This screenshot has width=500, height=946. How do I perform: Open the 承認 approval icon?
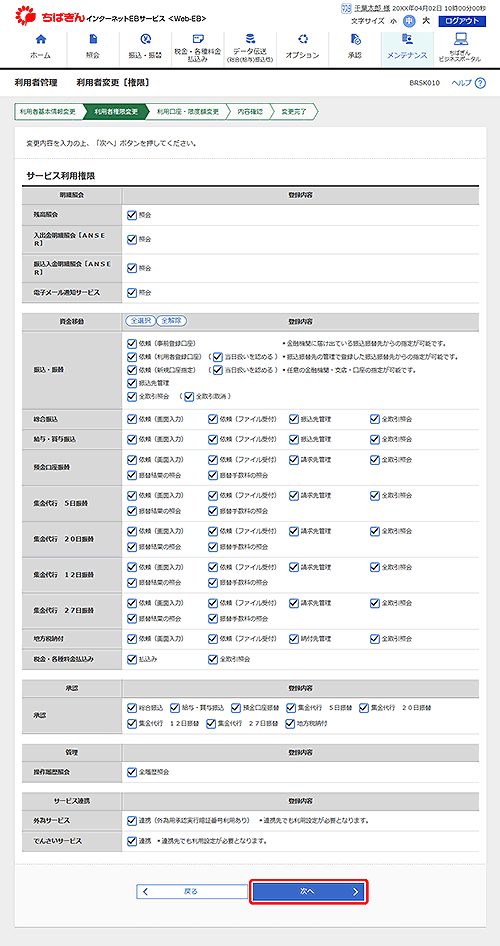click(x=355, y=40)
